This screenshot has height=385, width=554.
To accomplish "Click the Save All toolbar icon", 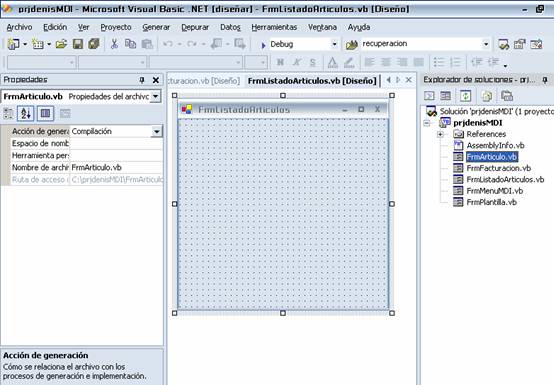I will coord(94,44).
